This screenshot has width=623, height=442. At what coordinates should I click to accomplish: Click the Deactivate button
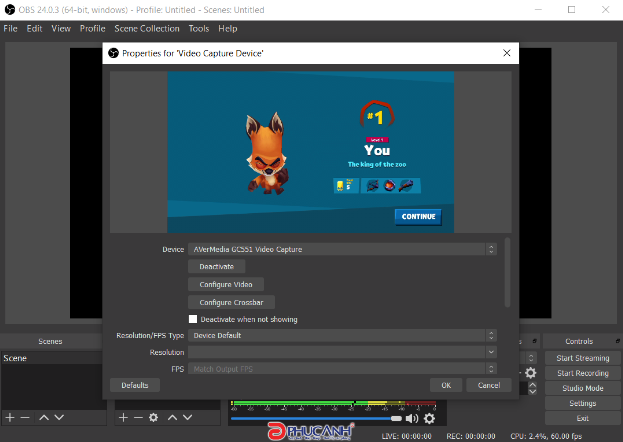pyautogui.click(x=217, y=267)
